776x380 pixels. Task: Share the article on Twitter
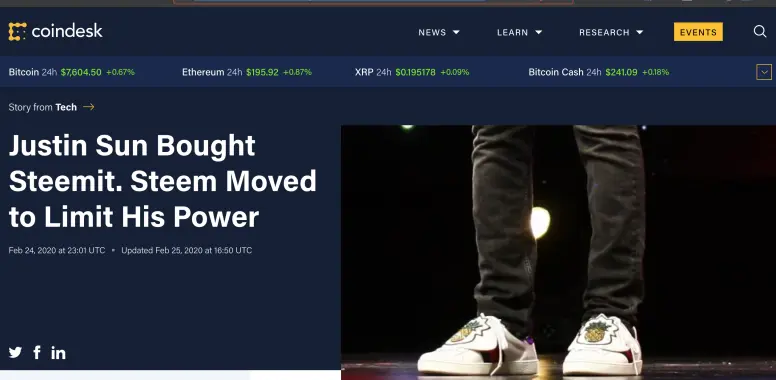point(15,352)
